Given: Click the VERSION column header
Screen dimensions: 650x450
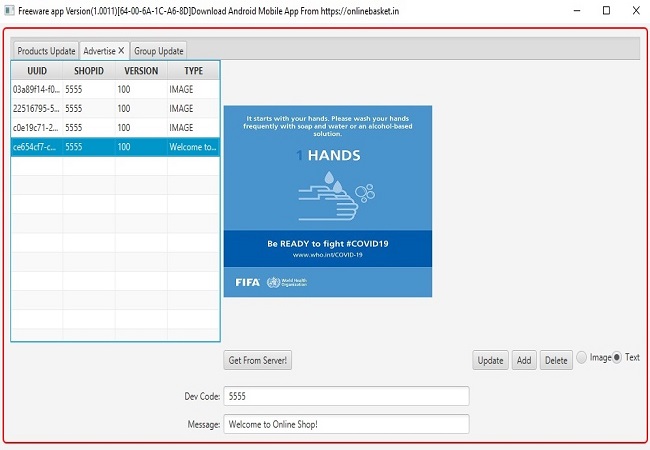Looking at the screenshot, I should tap(141, 70).
